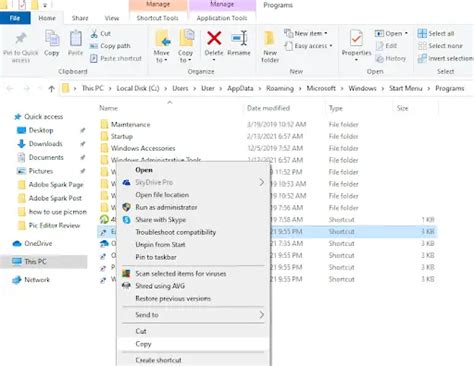Expand the Send to submenu
Image resolution: width=474 pixels, height=366 pixels.
(193, 315)
